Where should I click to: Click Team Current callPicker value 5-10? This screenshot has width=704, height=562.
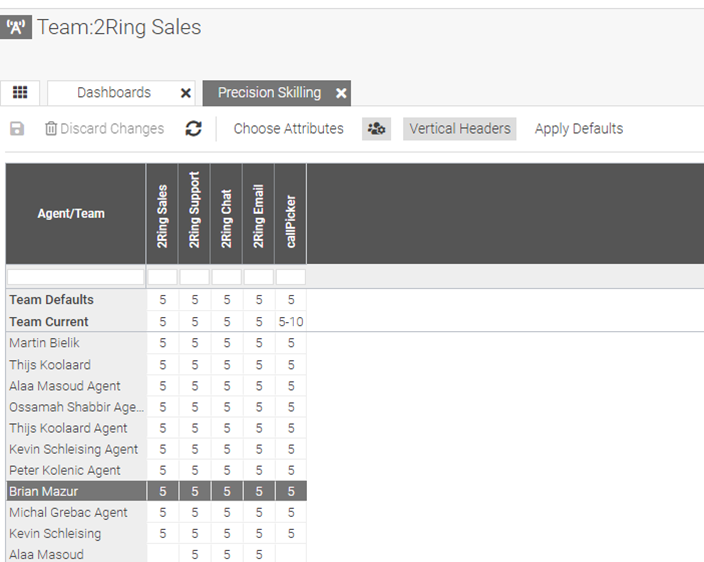291,322
